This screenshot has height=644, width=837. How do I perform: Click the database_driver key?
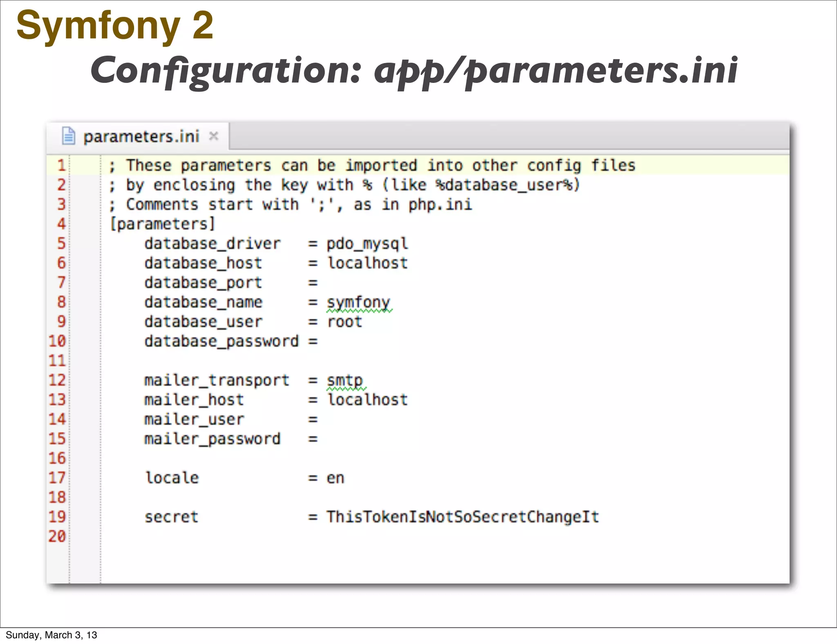click(x=213, y=244)
